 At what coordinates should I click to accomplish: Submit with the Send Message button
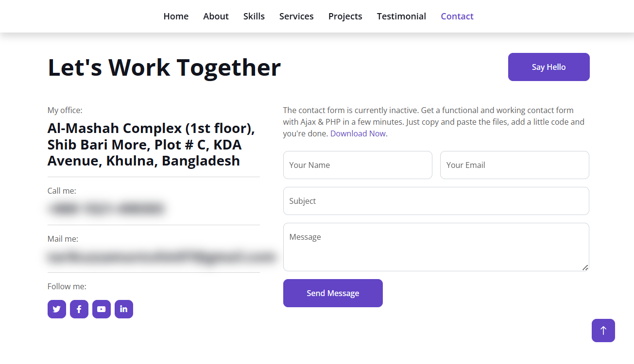(x=333, y=293)
